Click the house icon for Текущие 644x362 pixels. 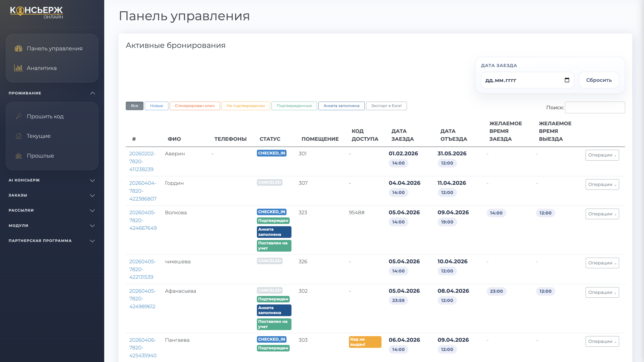[18, 136]
